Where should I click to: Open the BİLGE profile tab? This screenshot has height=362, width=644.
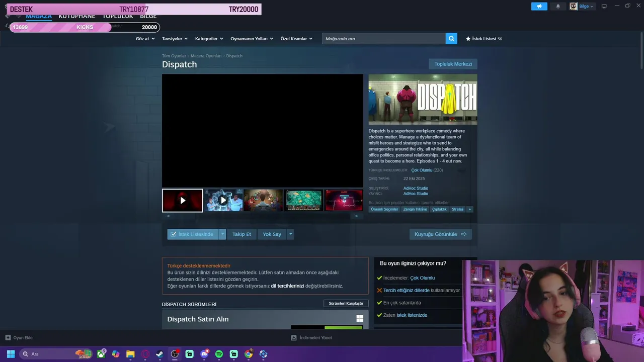click(x=148, y=16)
